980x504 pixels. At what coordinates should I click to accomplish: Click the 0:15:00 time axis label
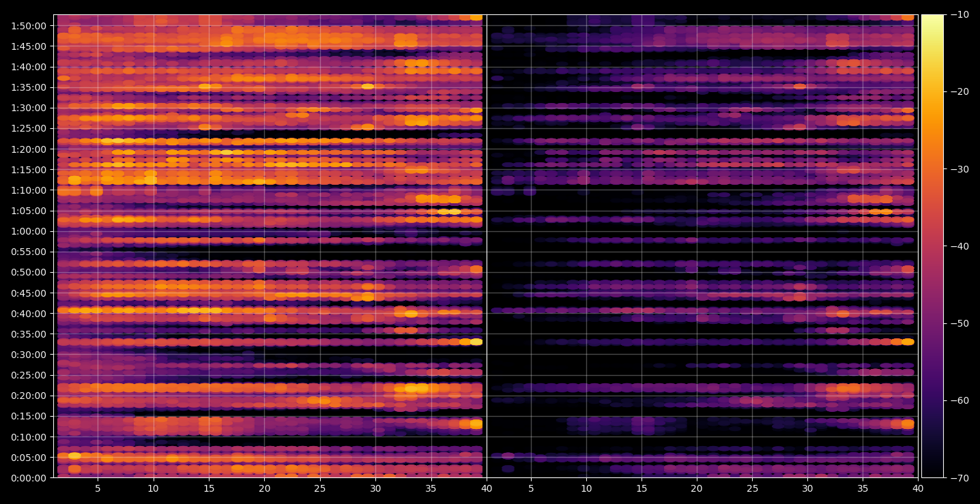point(29,416)
